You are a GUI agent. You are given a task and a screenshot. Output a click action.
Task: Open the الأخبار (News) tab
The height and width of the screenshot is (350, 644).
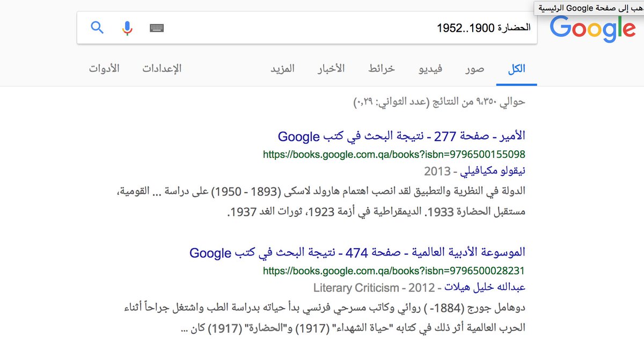point(331,69)
